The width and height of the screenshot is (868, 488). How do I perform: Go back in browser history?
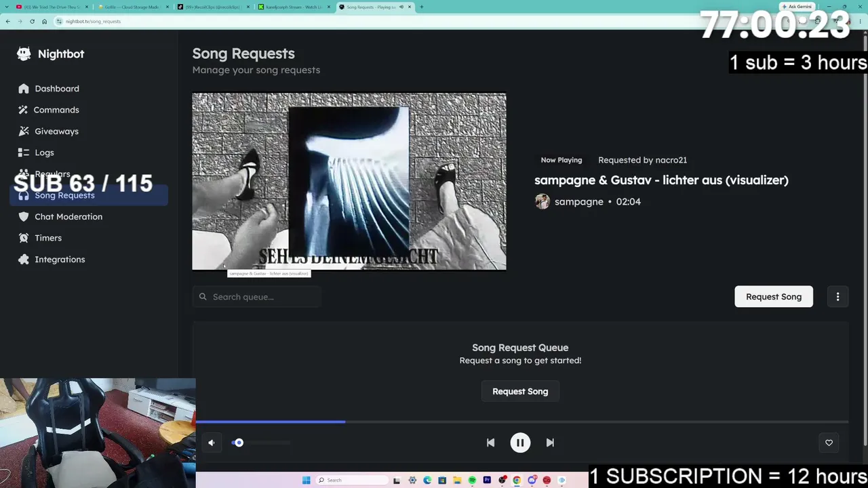7,21
